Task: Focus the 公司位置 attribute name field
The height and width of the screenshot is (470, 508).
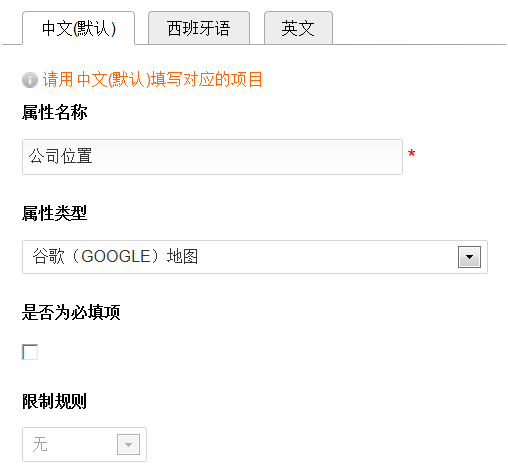Action: (x=212, y=157)
